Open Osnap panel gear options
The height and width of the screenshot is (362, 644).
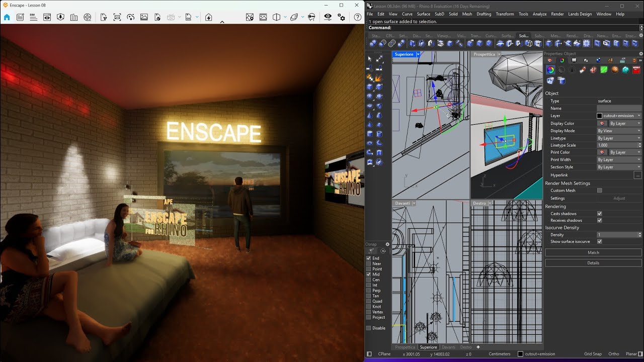[x=387, y=244]
